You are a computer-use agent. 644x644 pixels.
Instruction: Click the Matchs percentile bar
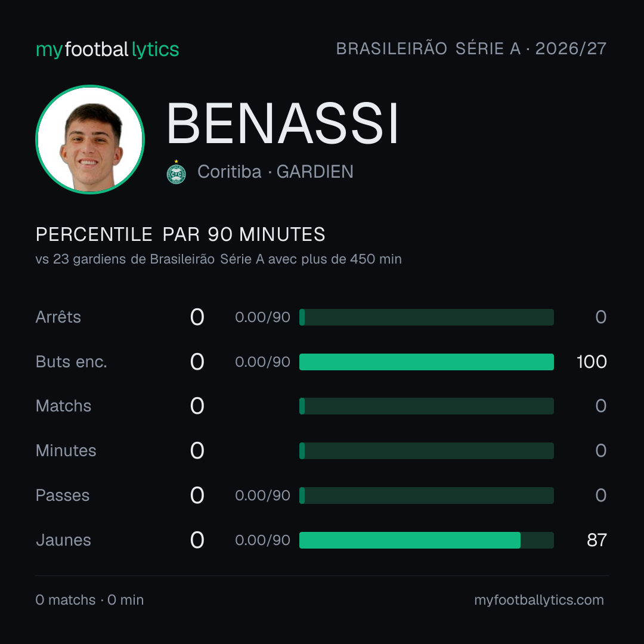tap(426, 406)
